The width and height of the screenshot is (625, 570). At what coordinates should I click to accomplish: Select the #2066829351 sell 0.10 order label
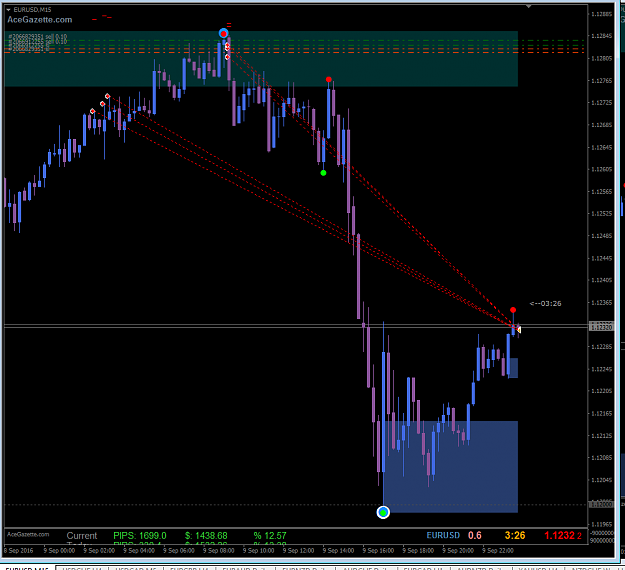[x=38, y=37]
